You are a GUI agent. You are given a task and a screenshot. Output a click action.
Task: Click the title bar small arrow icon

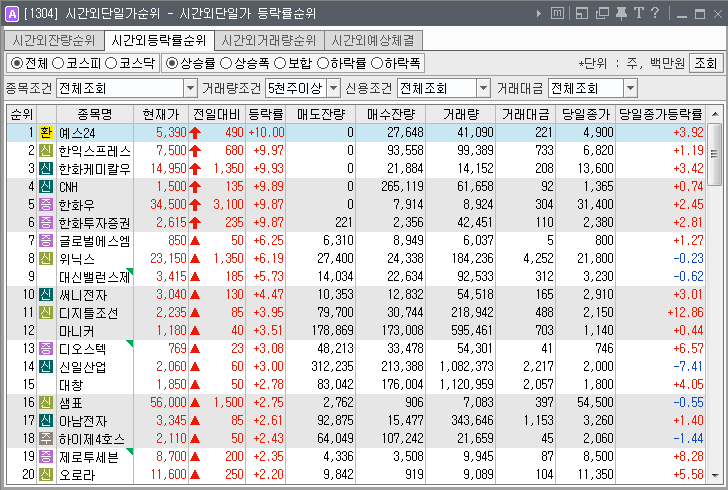[x=539, y=13]
